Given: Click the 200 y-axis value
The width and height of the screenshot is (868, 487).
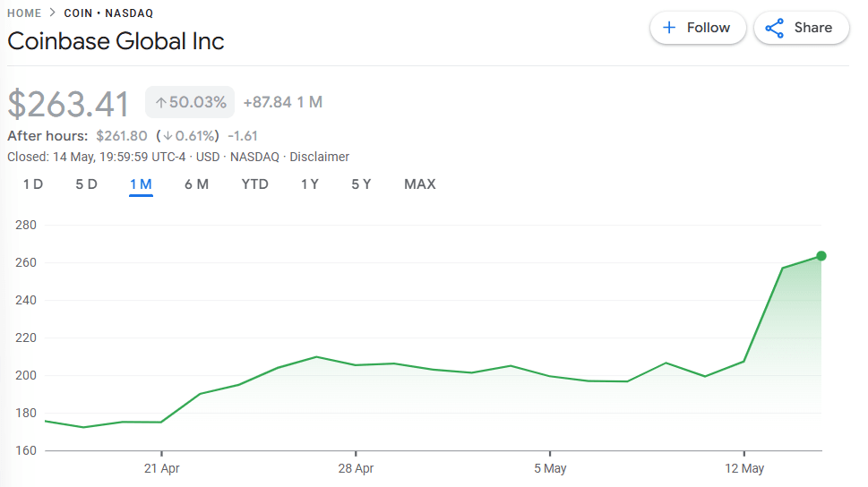Looking at the screenshot, I should tap(26, 375).
